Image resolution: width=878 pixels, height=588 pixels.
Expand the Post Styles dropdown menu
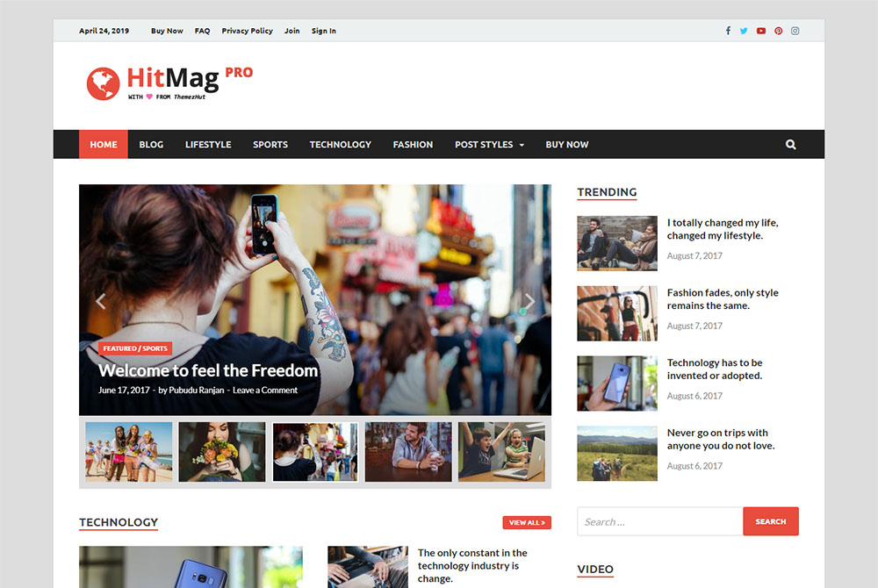tap(489, 145)
